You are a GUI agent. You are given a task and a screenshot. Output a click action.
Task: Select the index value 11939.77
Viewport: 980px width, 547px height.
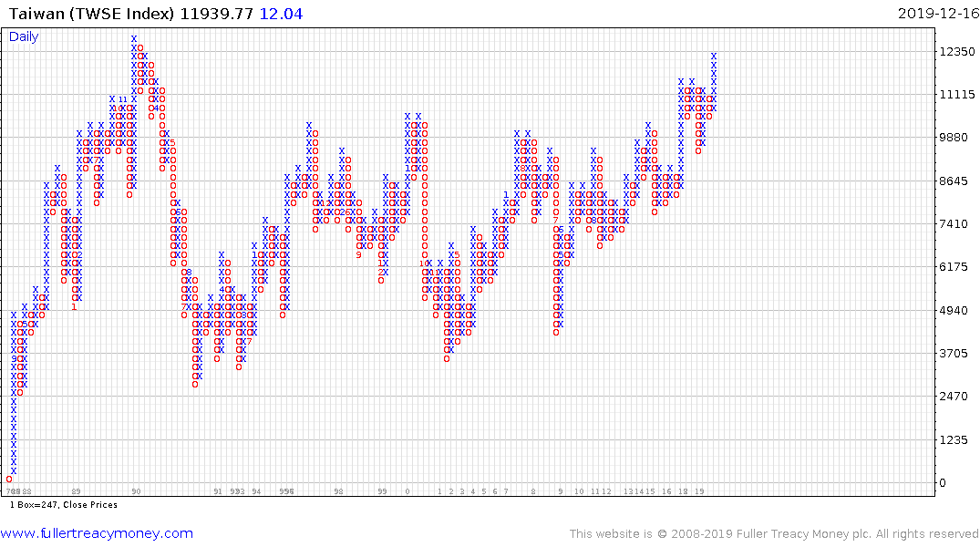216,14
